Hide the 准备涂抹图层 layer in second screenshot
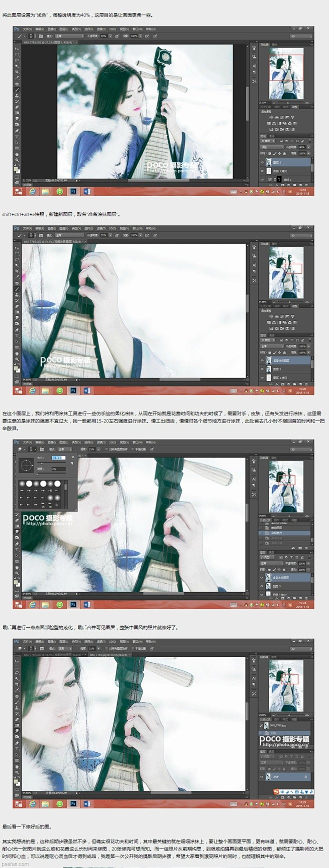 (262, 360)
